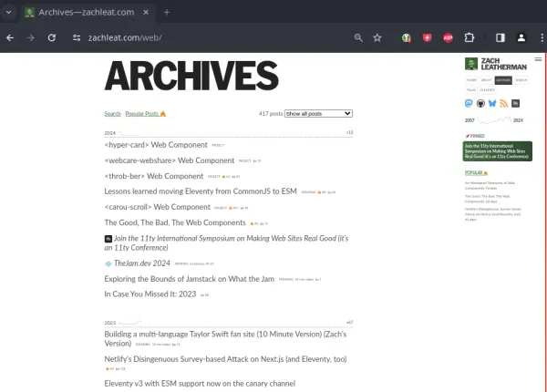Image resolution: width=547 pixels, height=392 pixels.
Task: Open the Eleventy nav item in sidebar
Action: [x=488, y=90]
